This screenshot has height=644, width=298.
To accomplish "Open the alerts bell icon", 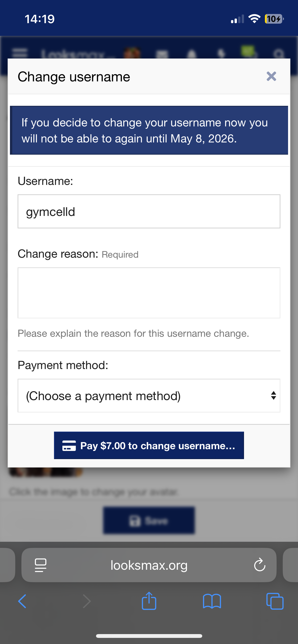I will pos(192,54).
